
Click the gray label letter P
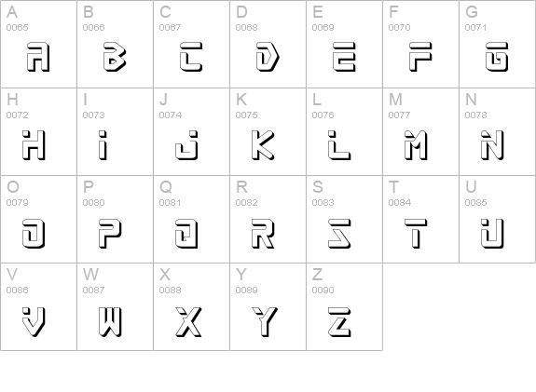point(89,187)
